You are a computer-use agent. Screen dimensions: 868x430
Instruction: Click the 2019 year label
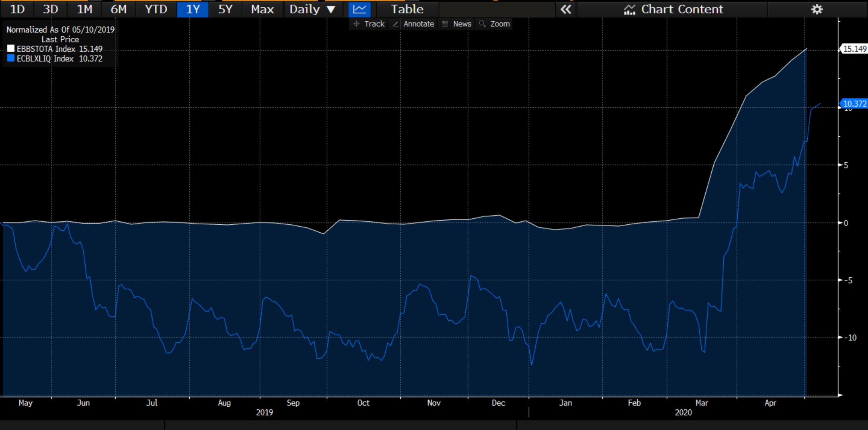[x=264, y=412]
